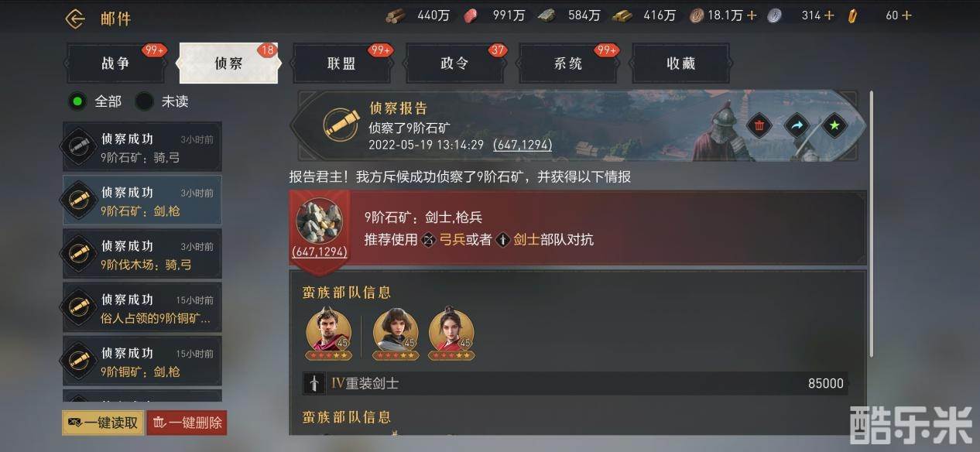Tap the plus icon next to 18.1万
This screenshot has width=980, height=452.
(751, 15)
